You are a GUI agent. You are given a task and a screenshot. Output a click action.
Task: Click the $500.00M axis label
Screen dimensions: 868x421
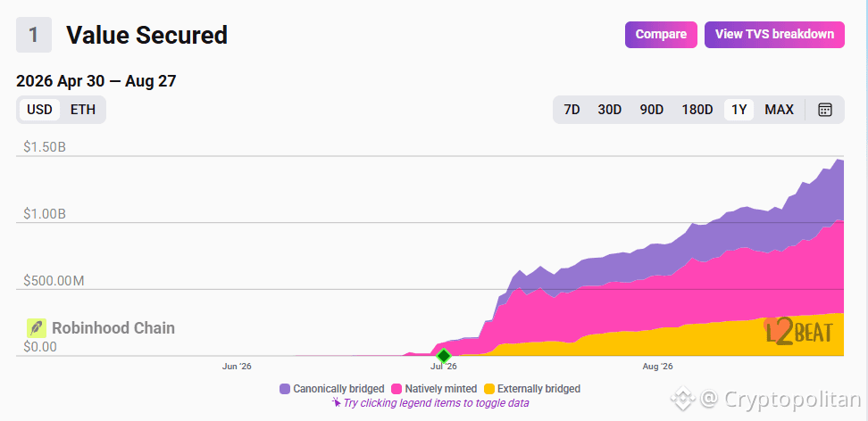tap(54, 281)
